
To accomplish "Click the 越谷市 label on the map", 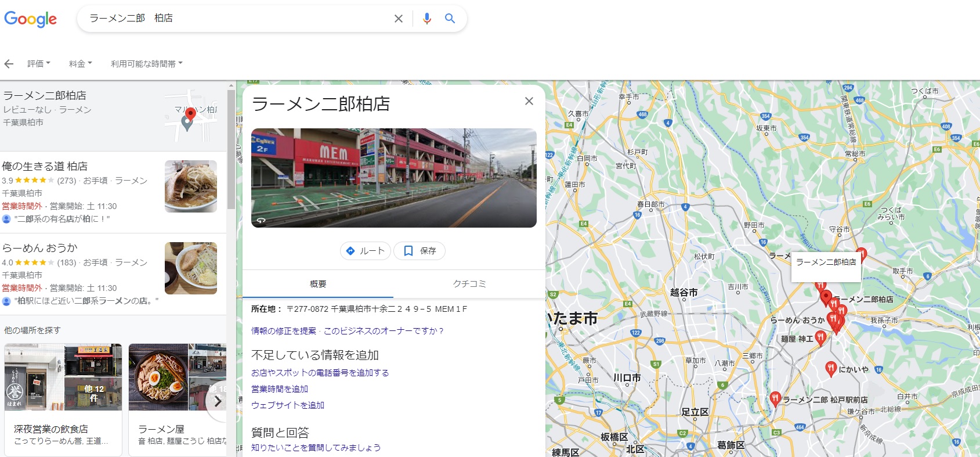I will coord(684,293).
